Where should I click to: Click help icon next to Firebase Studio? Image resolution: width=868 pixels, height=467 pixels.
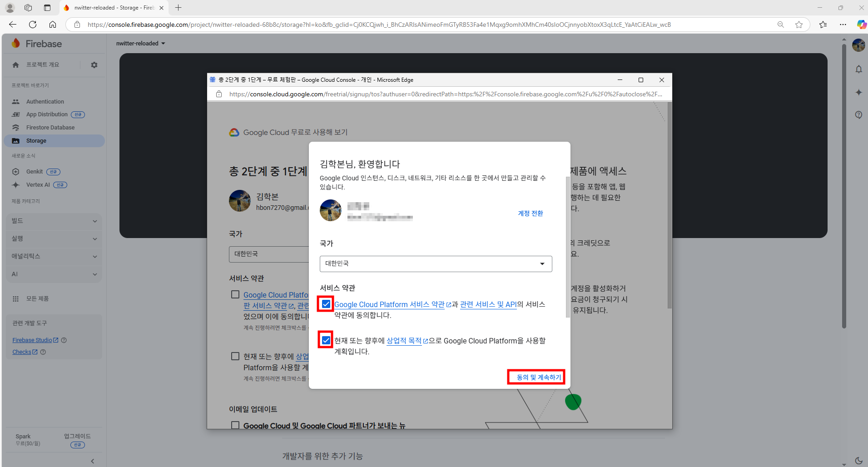pos(64,340)
